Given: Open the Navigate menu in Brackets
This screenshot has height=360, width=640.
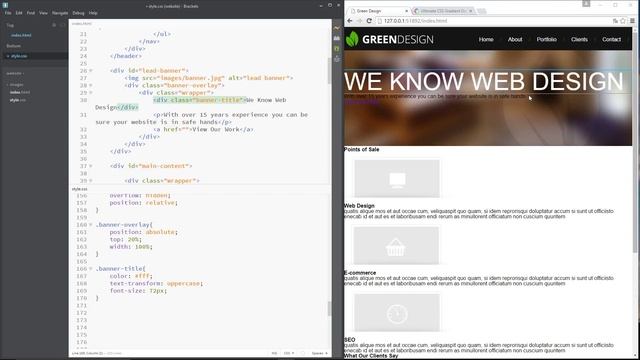Looking at the screenshot, I should tap(60, 13).
